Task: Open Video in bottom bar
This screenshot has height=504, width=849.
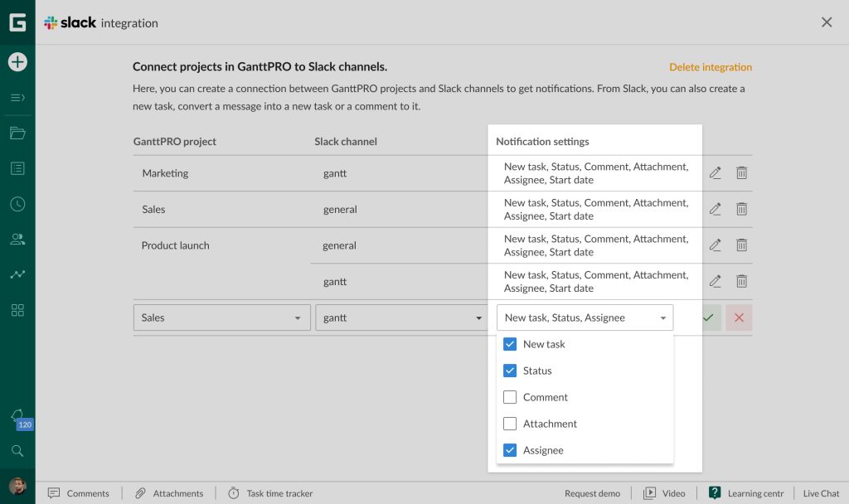Action: point(664,493)
